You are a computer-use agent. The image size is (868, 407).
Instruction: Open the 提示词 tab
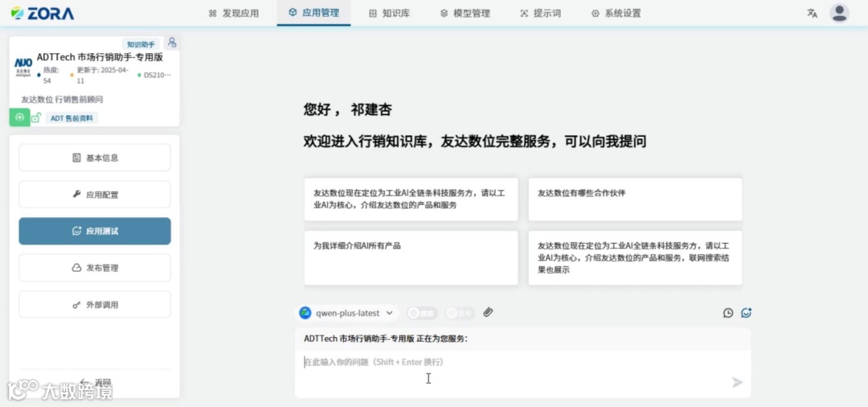click(x=540, y=14)
